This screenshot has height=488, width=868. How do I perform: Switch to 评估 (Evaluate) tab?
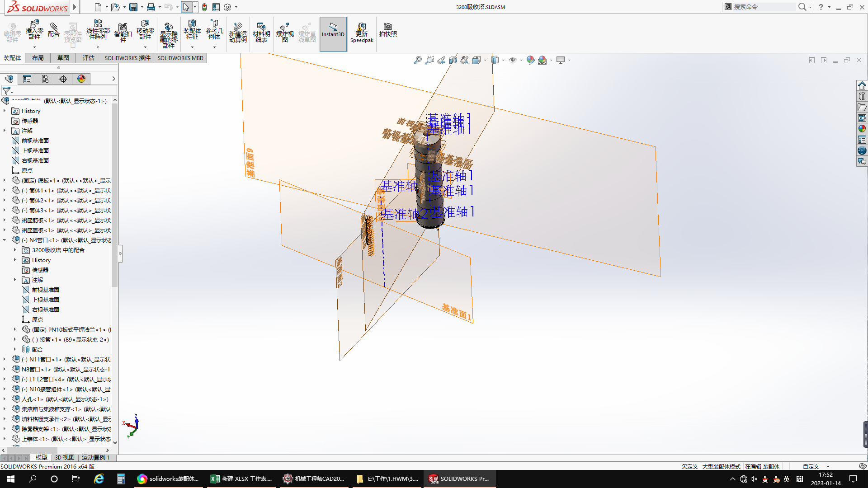pos(89,58)
